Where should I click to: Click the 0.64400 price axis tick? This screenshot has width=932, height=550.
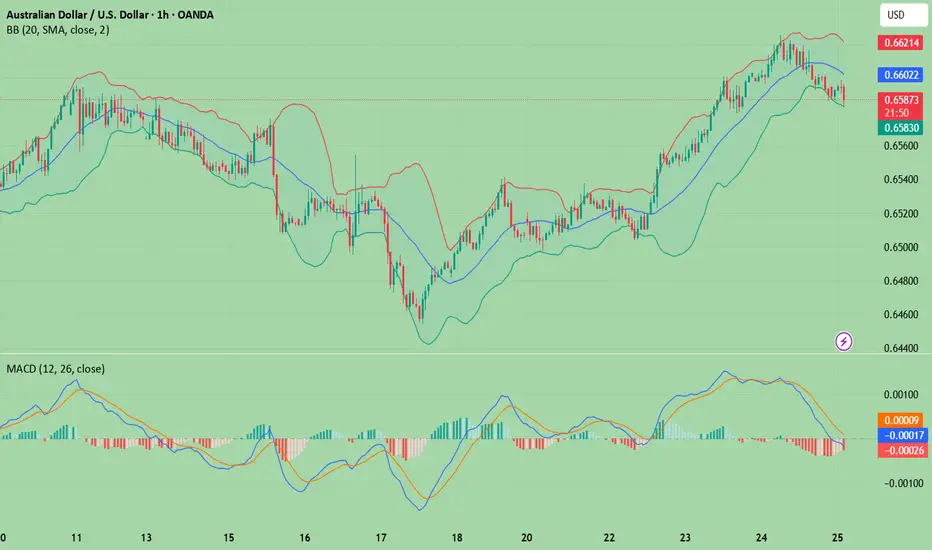tap(901, 348)
